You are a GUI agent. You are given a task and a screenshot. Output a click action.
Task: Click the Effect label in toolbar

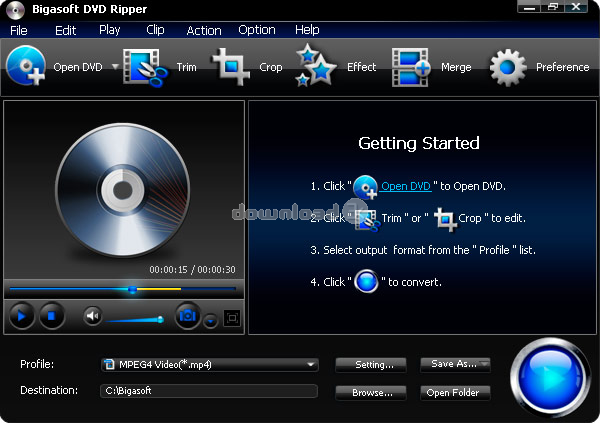pos(361,67)
